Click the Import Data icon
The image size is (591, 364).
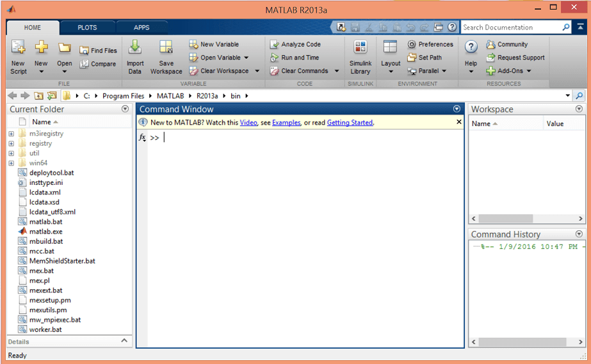135,47
